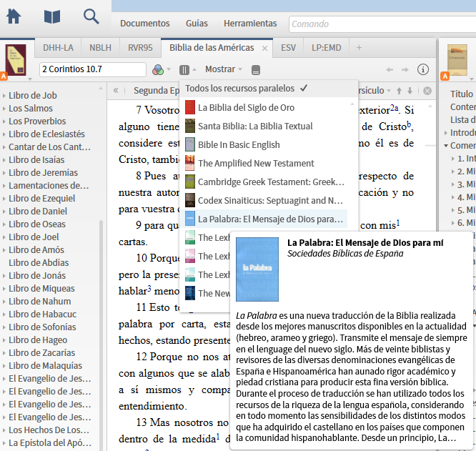This screenshot has height=451, width=476.
Task: Expand Los Salmos in contents
Action: pyautogui.click(x=4, y=109)
